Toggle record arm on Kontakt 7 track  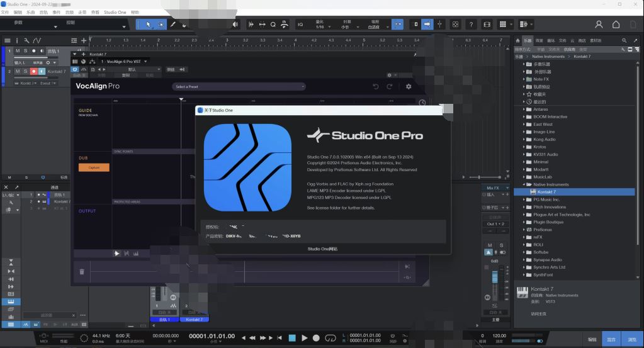33,71
